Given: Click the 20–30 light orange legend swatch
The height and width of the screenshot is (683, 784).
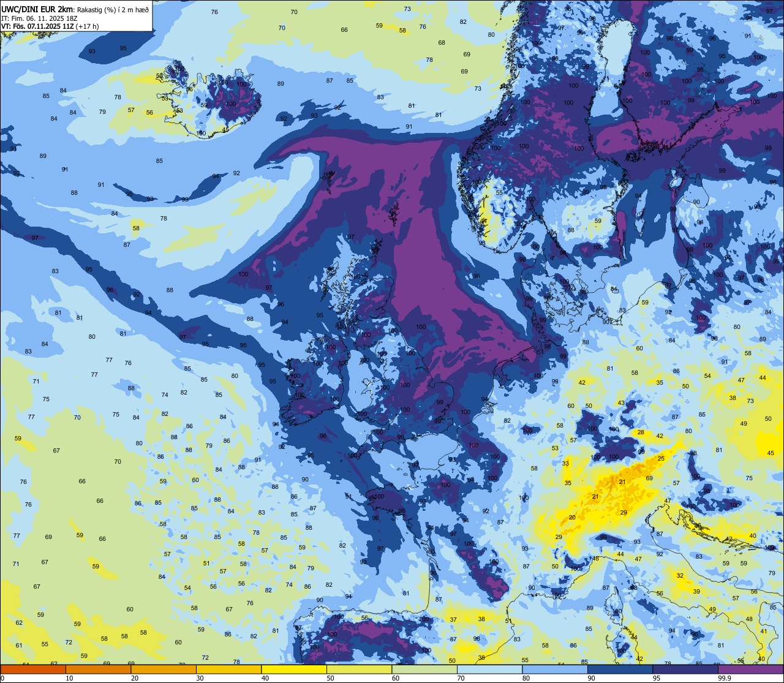Looking at the screenshot, I should click(x=164, y=670).
